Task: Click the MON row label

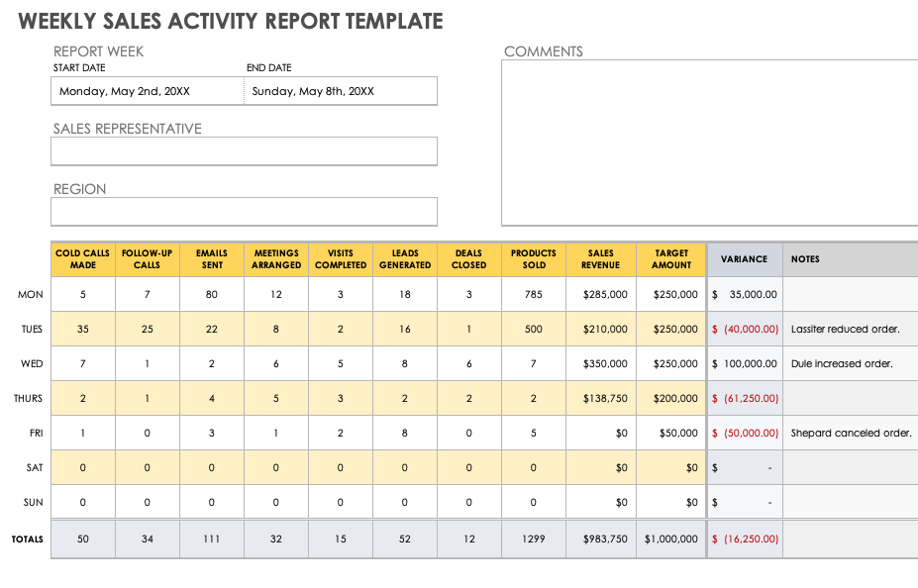Action: (31, 294)
